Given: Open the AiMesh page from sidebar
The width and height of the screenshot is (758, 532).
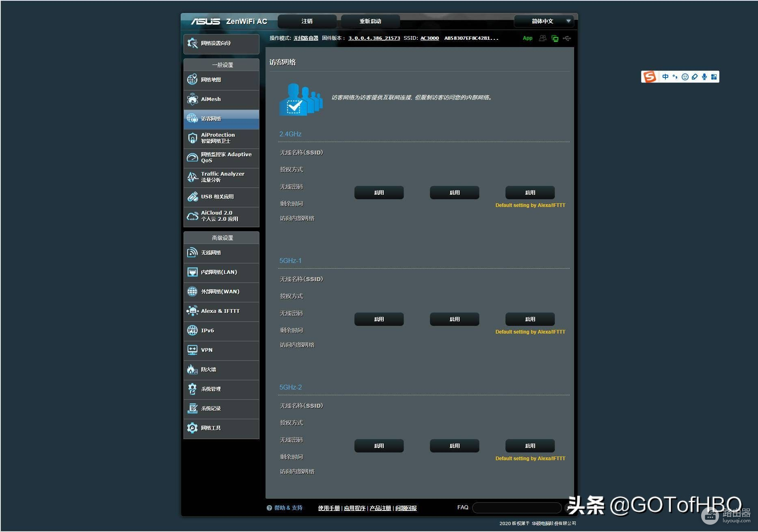Looking at the screenshot, I should (x=221, y=99).
